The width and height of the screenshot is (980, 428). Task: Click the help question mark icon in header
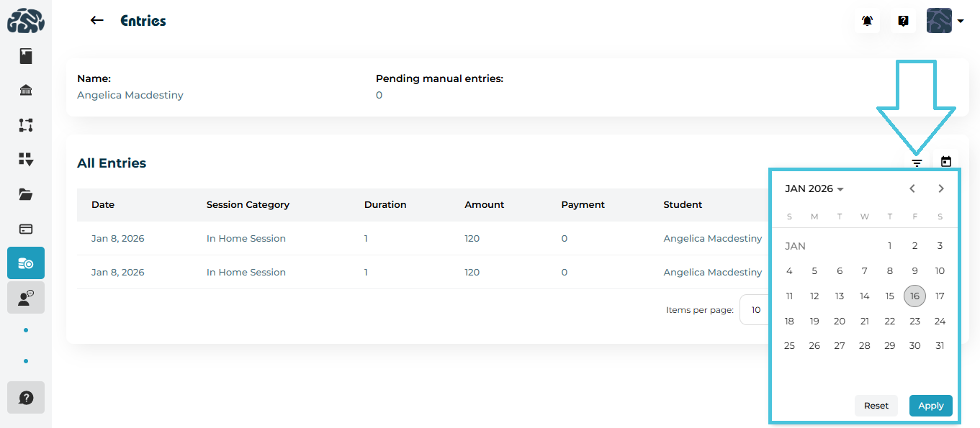[x=903, y=21]
